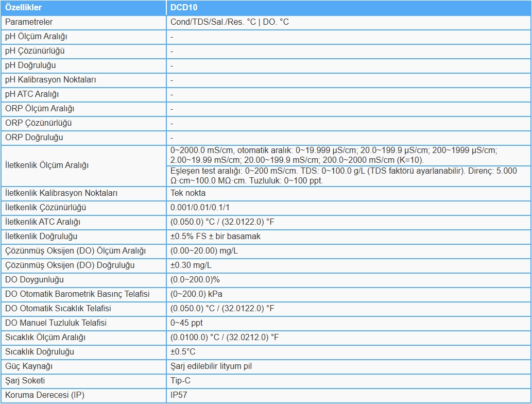
Task: Click the '(0.0~200.0)%' value
Action: 195,280
